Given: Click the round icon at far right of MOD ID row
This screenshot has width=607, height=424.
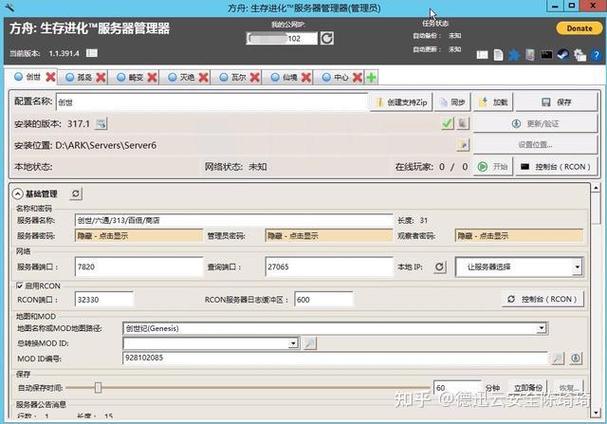Looking at the screenshot, I should [576, 359].
